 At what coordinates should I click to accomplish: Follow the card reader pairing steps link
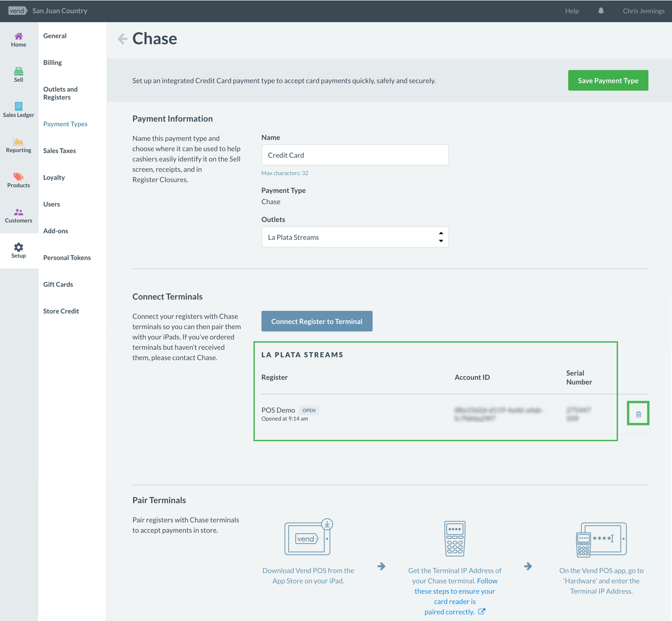click(455, 596)
